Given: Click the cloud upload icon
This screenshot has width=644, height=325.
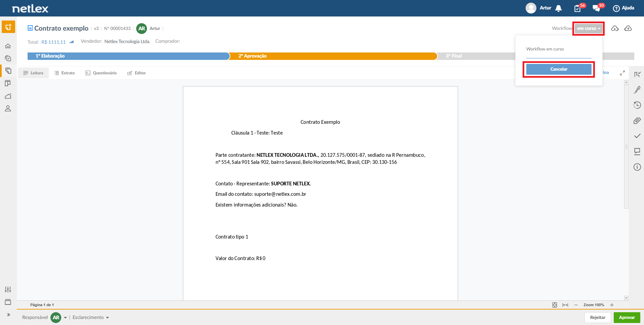Looking at the screenshot, I should click(615, 29).
